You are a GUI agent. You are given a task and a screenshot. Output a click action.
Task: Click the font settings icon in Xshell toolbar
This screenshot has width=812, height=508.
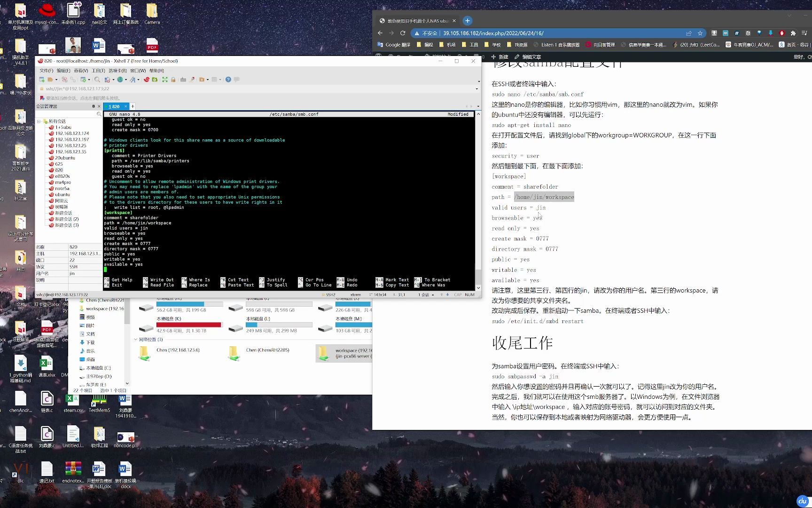pyautogui.click(x=133, y=79)
